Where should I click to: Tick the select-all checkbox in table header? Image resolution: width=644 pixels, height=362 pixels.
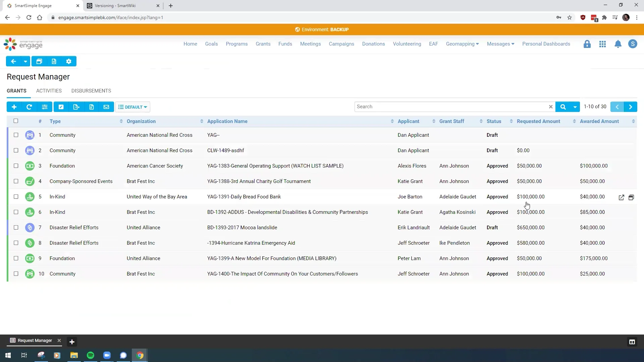16,121
